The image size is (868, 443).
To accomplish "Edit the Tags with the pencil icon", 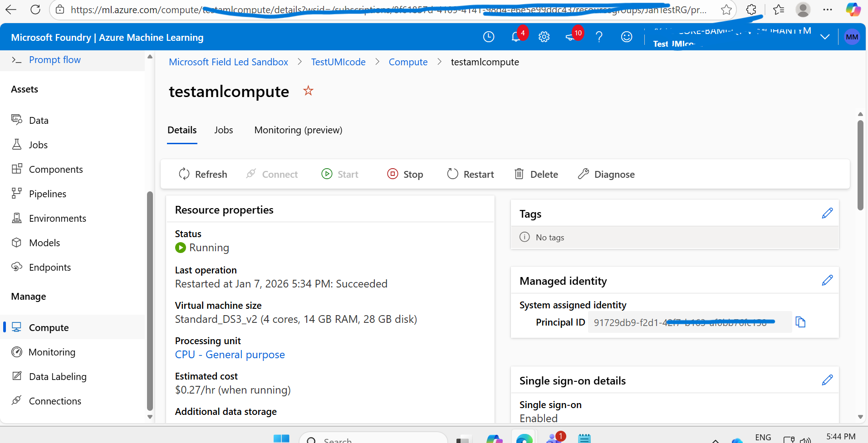I will pos(827,213).
